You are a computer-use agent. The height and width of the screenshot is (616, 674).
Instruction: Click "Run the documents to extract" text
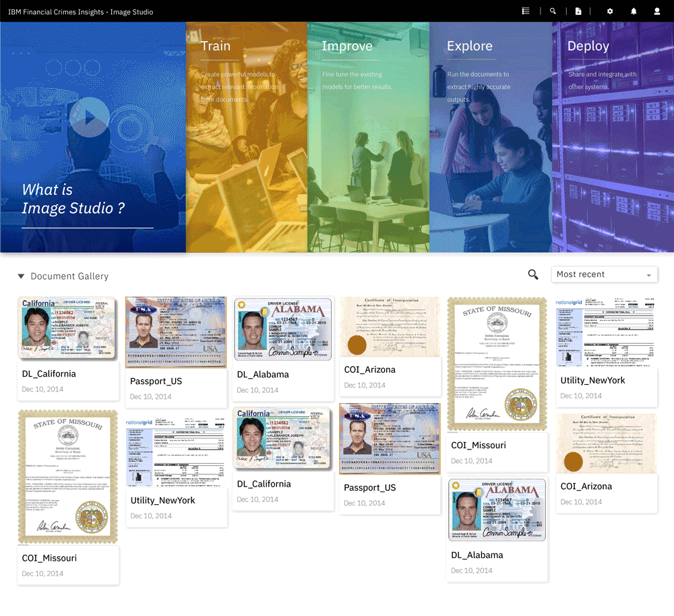[x=479, y=87]
